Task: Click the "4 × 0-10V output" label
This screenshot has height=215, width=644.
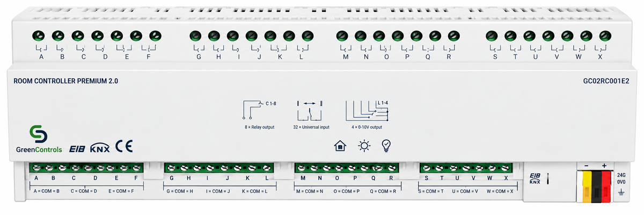Action: [367, 127]
